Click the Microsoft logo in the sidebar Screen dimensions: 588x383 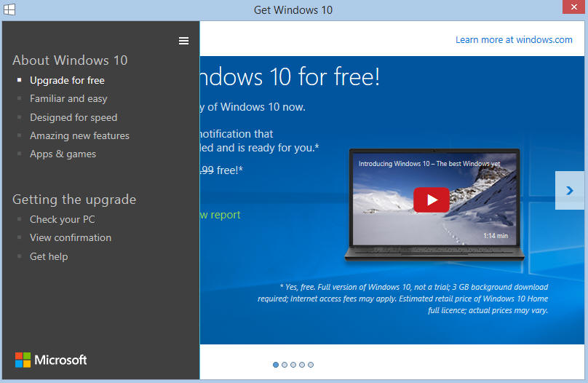[x=51, y=360]
